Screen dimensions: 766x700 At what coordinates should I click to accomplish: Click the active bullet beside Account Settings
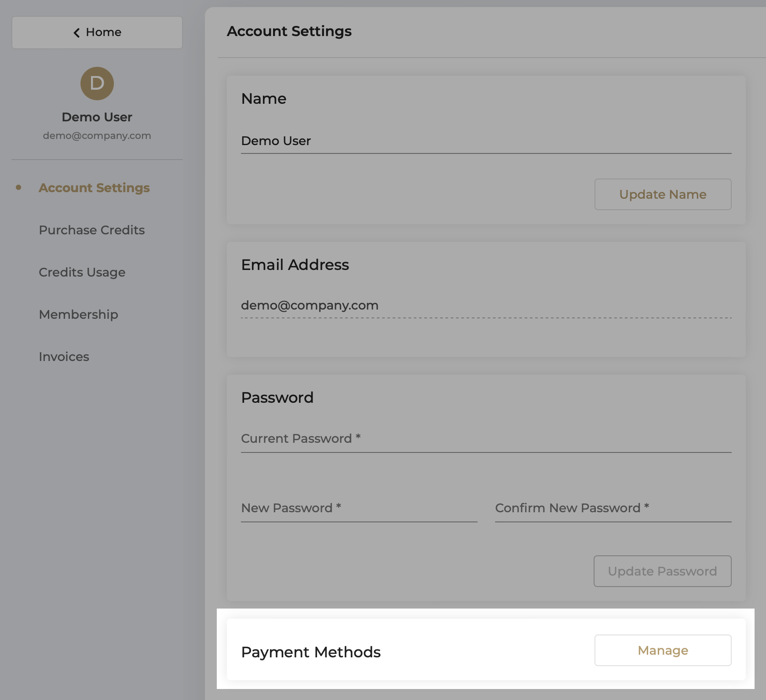coord(18,188)
